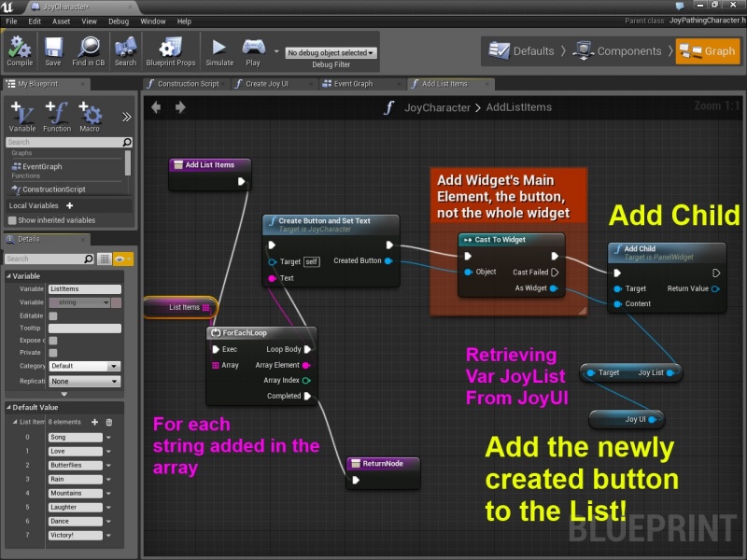Click Loop Body execution pin
Screen dimensions: 747x560
(x=307, y=349)
